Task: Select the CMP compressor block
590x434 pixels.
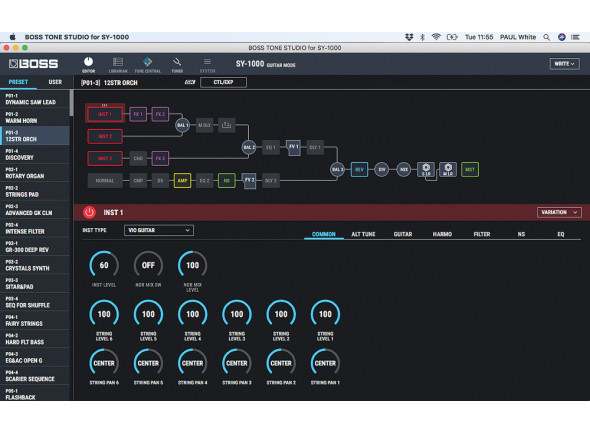Action: point(138,181)
